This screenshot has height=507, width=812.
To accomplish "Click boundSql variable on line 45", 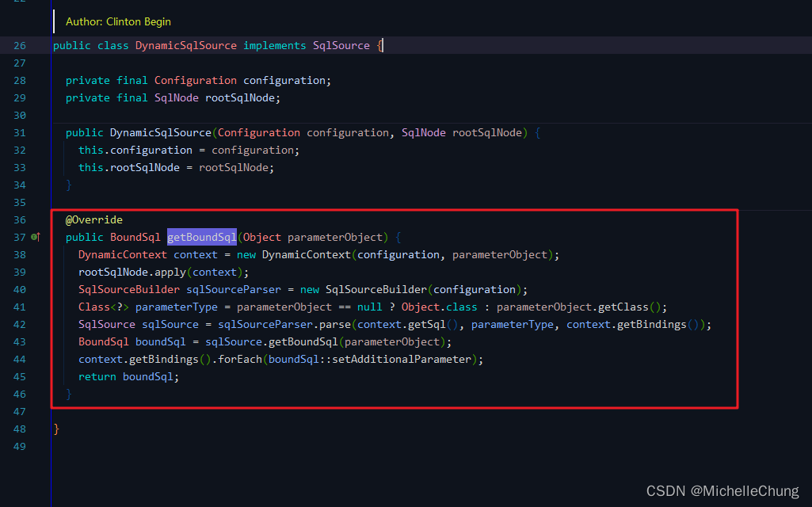I will coord(147,376).
